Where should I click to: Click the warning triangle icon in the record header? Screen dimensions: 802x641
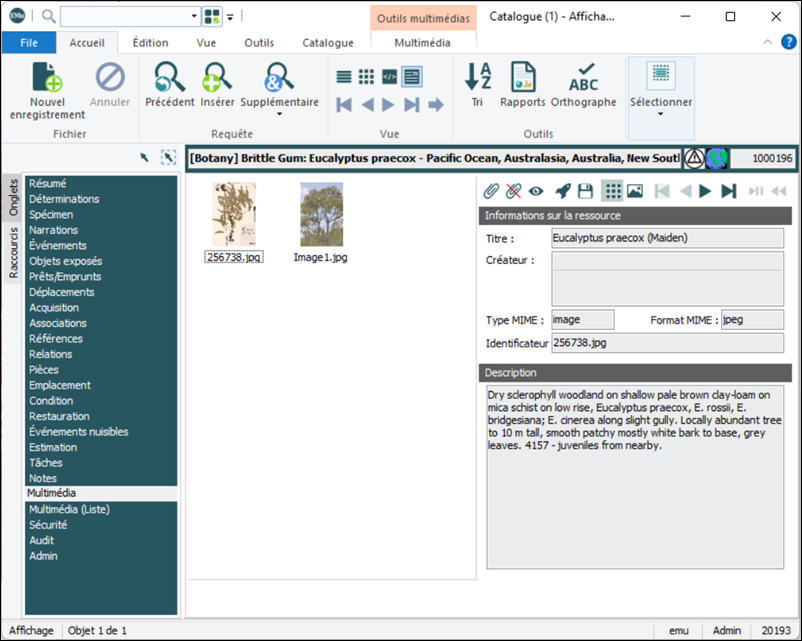[694, 159]
